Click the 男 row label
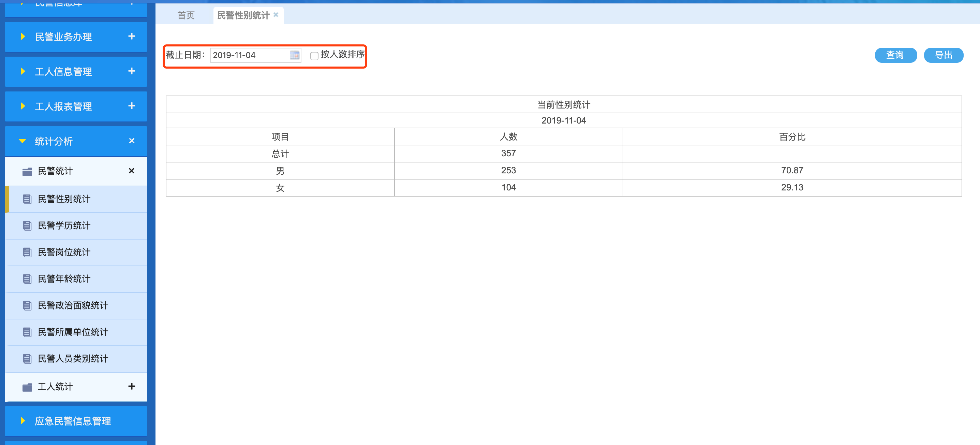The width and height of the screenshot is (980, 445). (x=280, y=171)
